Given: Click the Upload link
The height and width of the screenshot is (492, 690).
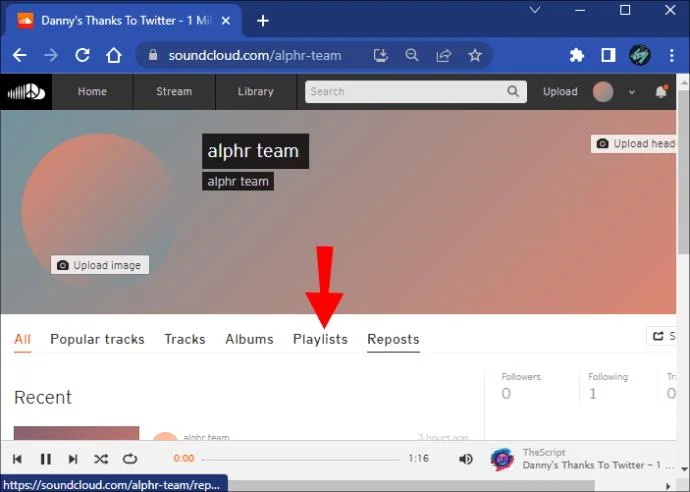Looking at the screenshot, I should (560, 92).
